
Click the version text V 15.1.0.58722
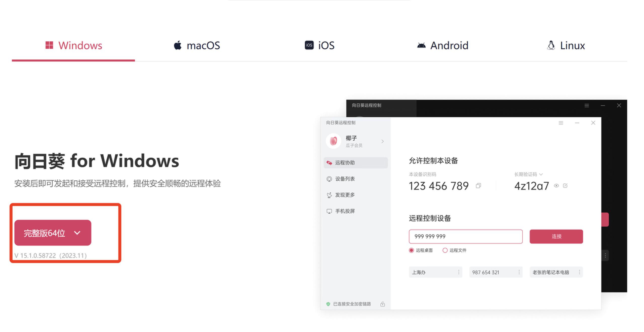click(51, 256)
